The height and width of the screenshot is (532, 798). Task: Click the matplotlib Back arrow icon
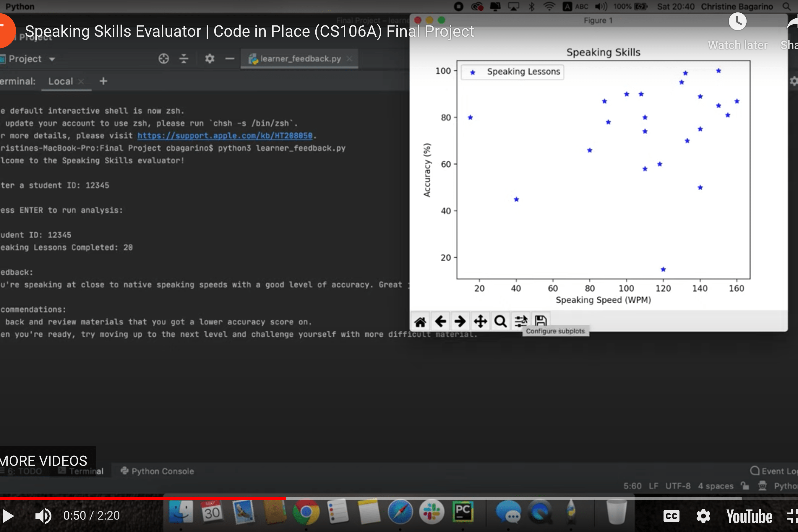pyautogui.click(x=440, y=321)
